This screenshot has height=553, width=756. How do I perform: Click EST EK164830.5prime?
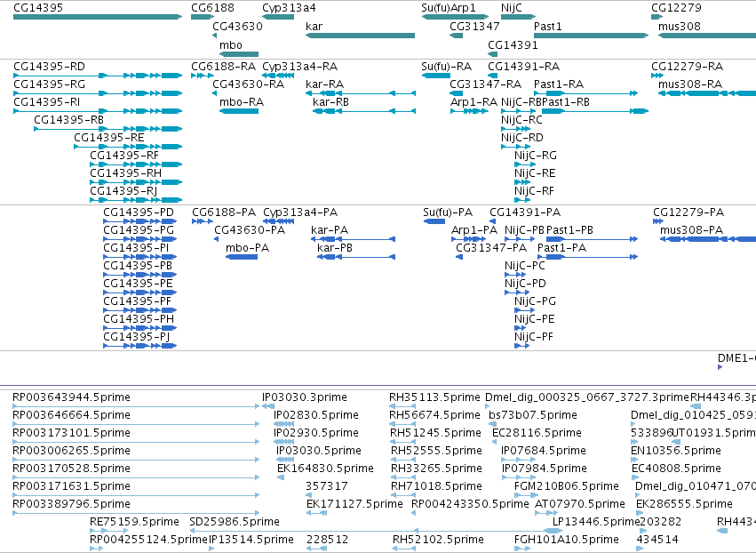(281, 477)
